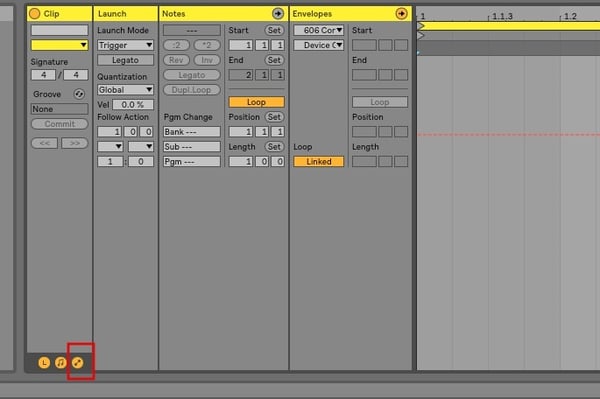Open the second Follow Action dropdown
Screen dimensions: 600x399
[141, 147]
